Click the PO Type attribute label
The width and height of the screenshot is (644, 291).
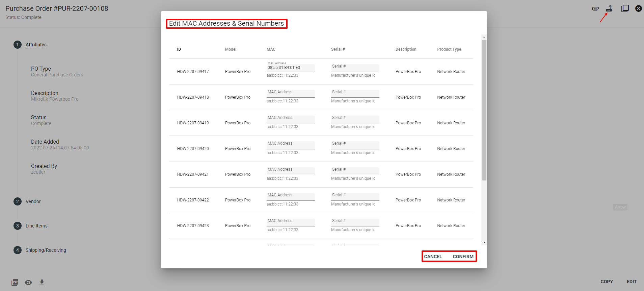41,69
